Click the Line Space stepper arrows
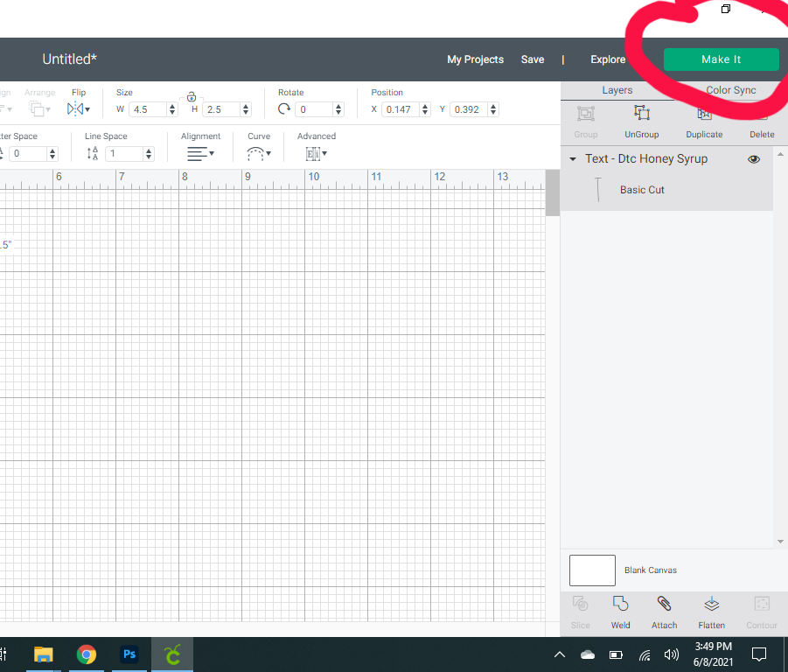788x672 pixels. click(149, 154)
